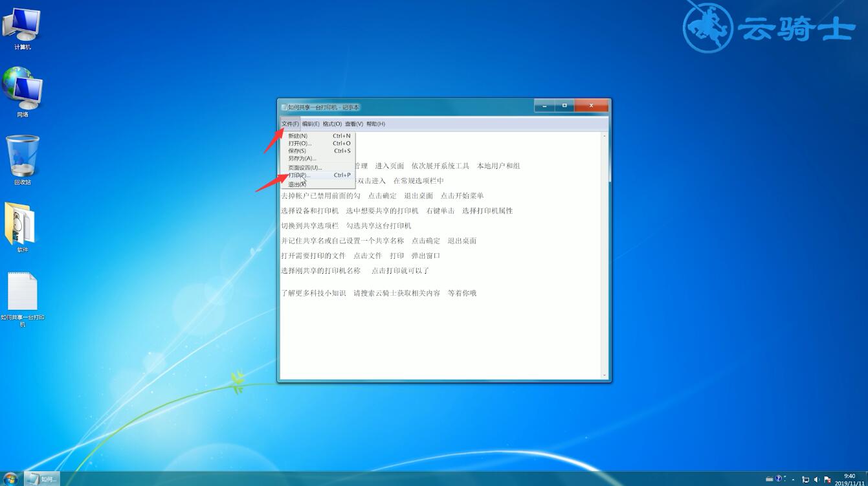Maximize the Notepad window

click(564, 105)
